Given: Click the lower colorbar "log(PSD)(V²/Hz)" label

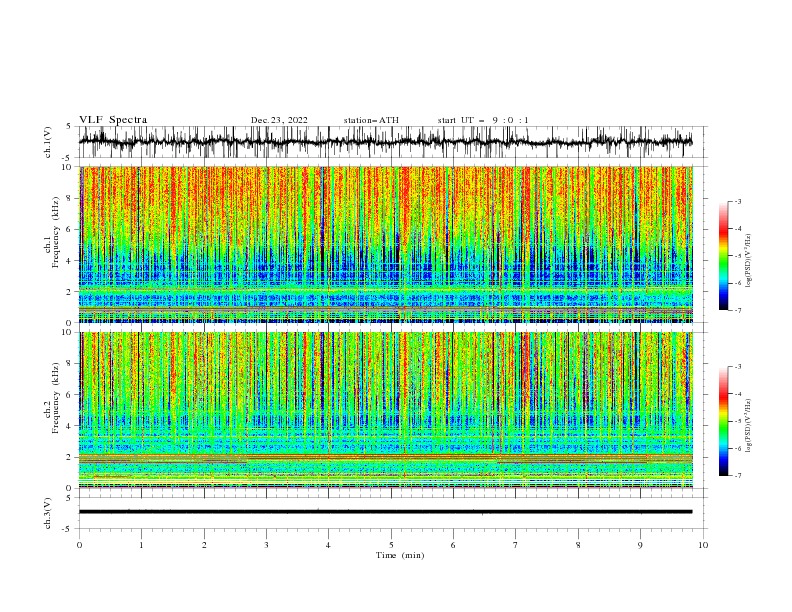Looking at the screenshot, I should 749,426.
